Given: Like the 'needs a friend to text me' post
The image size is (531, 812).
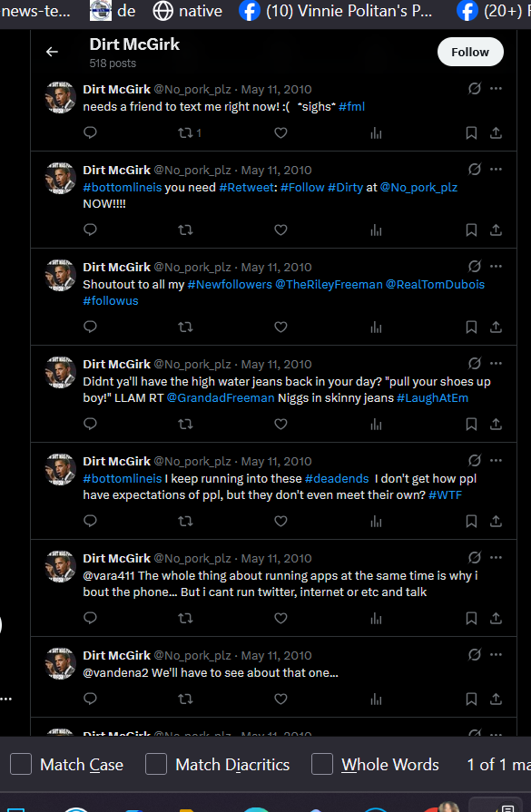Looking at the screenshot, I should coord(280,133).
